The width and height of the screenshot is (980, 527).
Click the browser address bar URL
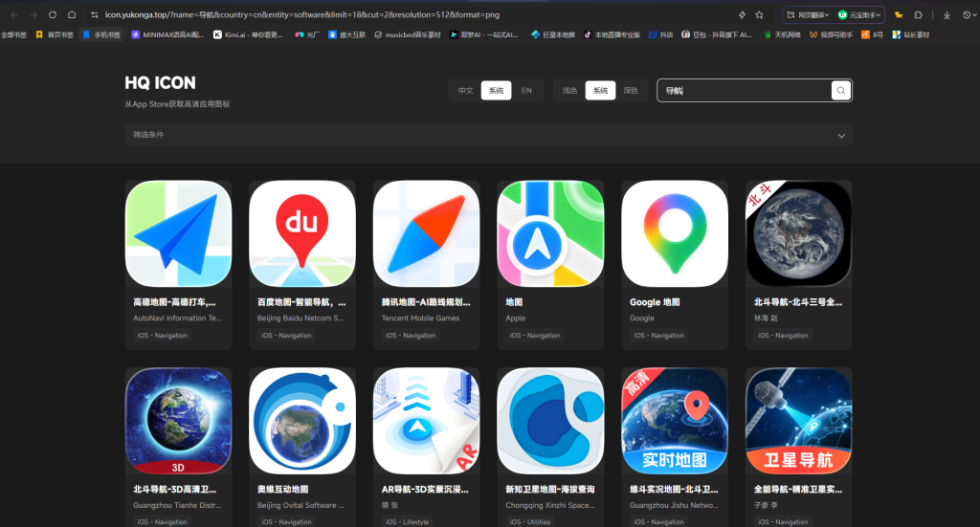click(301, 14)
